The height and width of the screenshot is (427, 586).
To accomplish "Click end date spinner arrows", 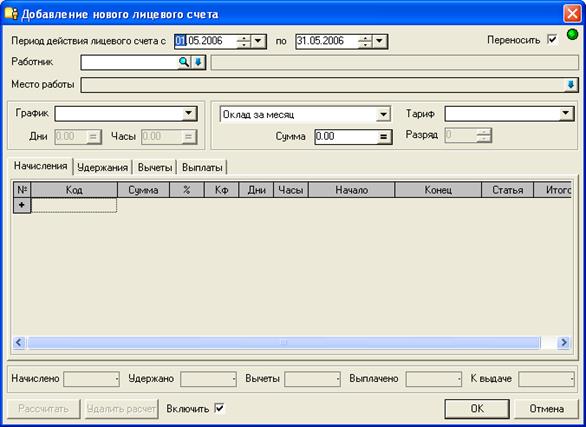I will 365,41.
